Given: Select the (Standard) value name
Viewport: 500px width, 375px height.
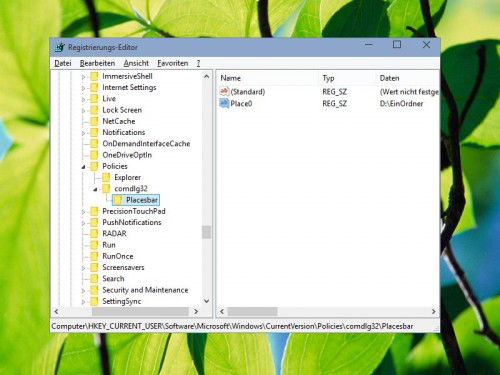Looking at the screenshot, I should (248, 92).
